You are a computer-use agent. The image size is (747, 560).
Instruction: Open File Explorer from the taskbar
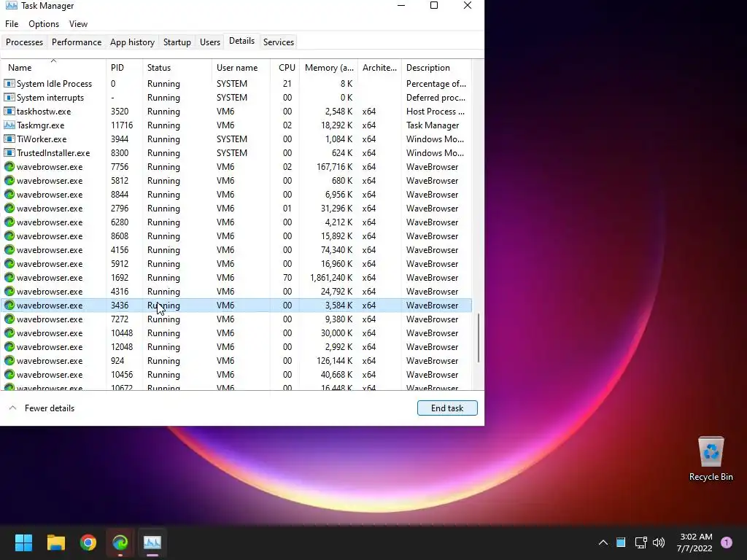[55, 542]
